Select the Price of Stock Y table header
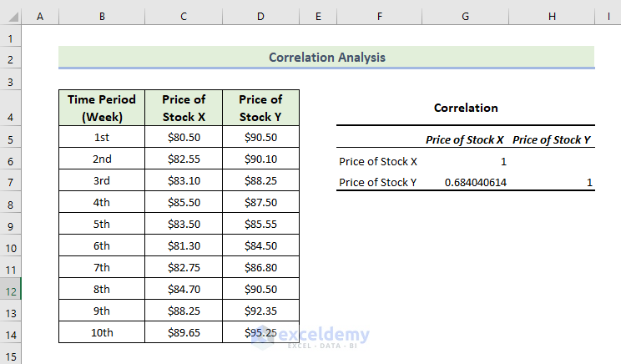The width and height of the screenshot is (621, 364). (x=260, y=109)
